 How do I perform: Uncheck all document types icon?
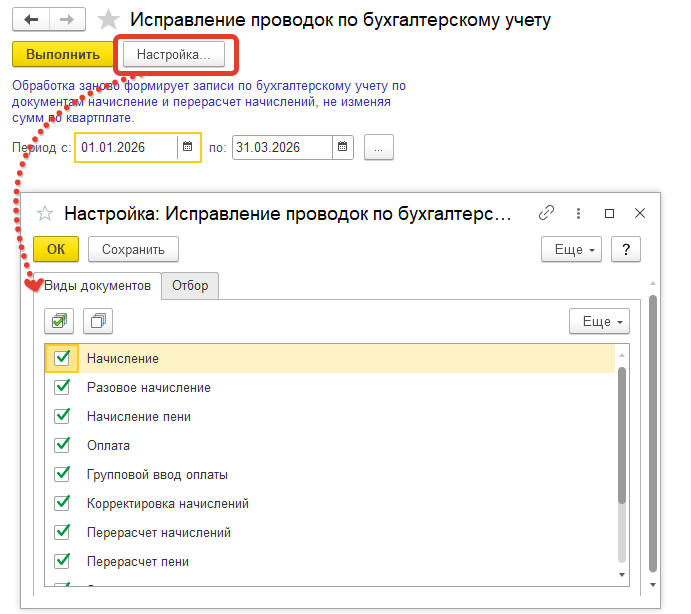click(98, 321)
